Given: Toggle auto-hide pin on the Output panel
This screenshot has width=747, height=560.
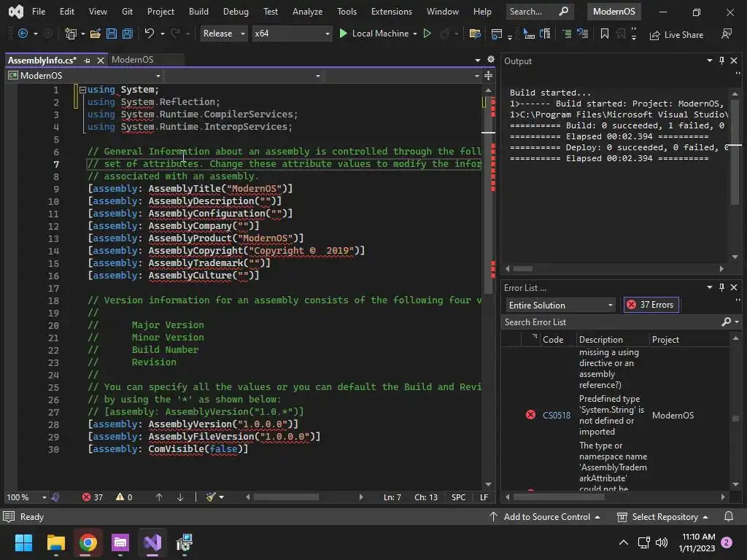Looking at the screenshot, I should (721, 61).
